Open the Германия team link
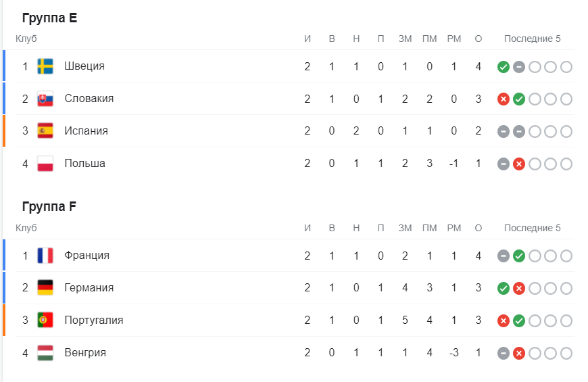This screenshot has width=588, height=382. [89, 288]
